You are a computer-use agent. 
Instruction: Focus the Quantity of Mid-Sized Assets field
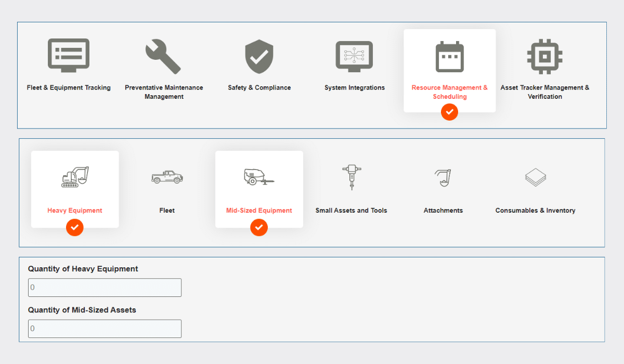click(105, 329)
